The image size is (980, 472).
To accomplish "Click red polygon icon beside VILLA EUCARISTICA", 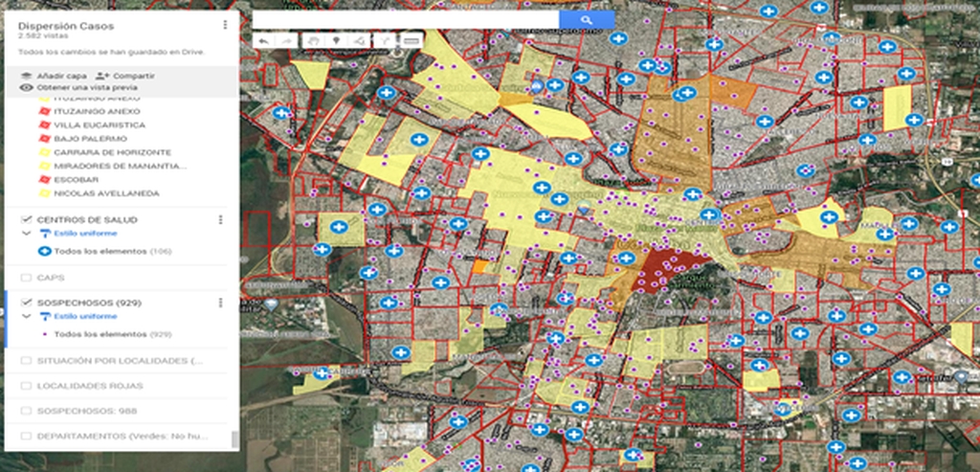I will (x=44, y=125).
